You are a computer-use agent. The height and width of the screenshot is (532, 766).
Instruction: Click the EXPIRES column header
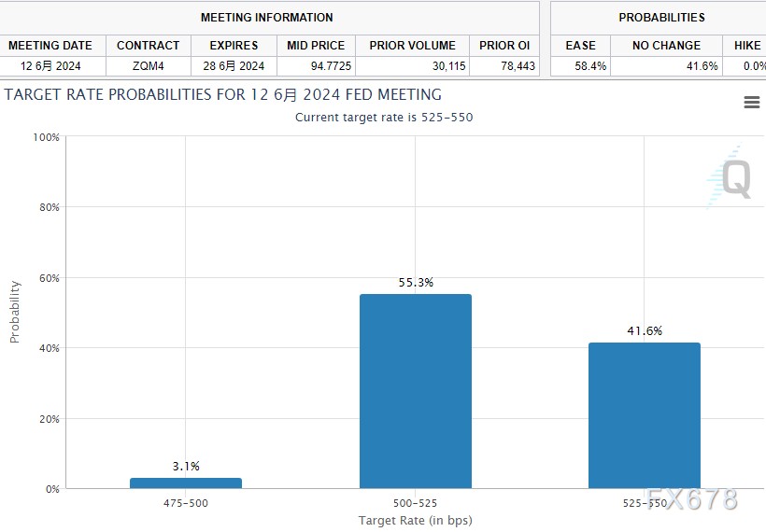point(234,46)
